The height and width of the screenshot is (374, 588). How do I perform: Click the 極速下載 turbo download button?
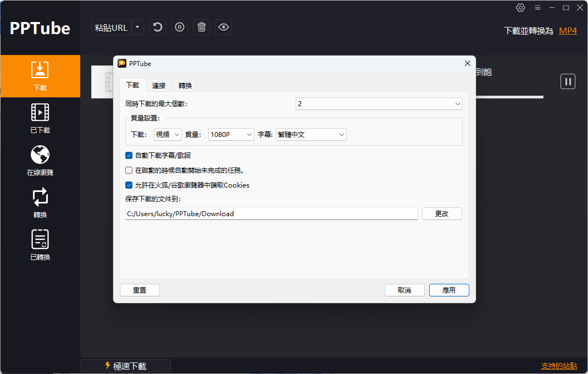tap(126, 366)
